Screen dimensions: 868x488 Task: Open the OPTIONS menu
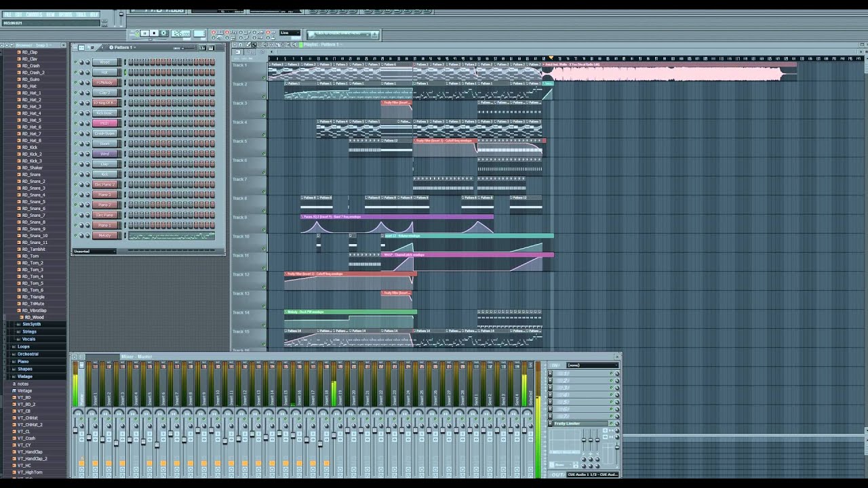click(x=65, y=14)
